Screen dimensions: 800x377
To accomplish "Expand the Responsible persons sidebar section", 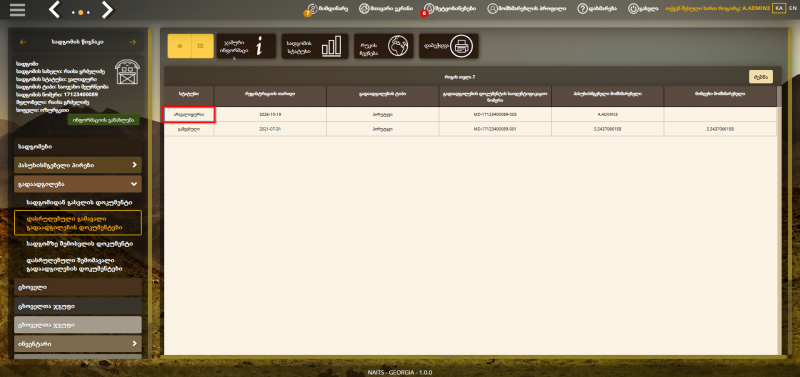I will pyautogui.click(x=78, y=165).
